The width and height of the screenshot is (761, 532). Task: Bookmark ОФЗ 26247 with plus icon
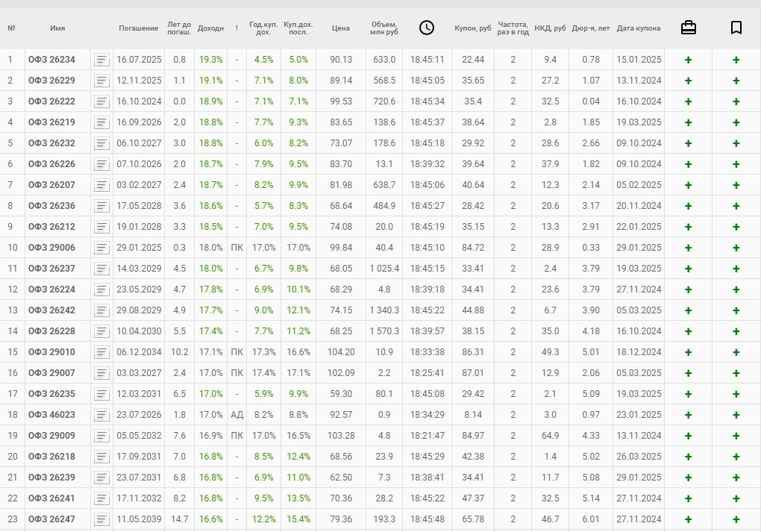tap(736, 519)
